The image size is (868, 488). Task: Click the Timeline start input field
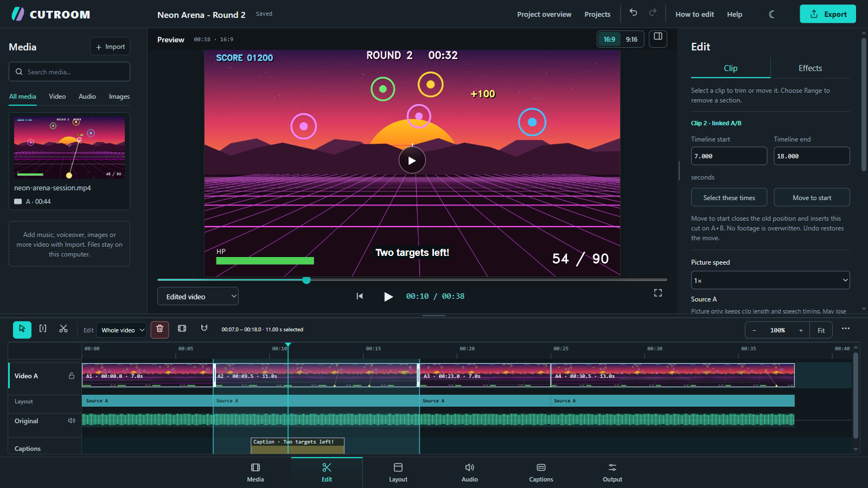pyautogui.click(x=729, y=156)
